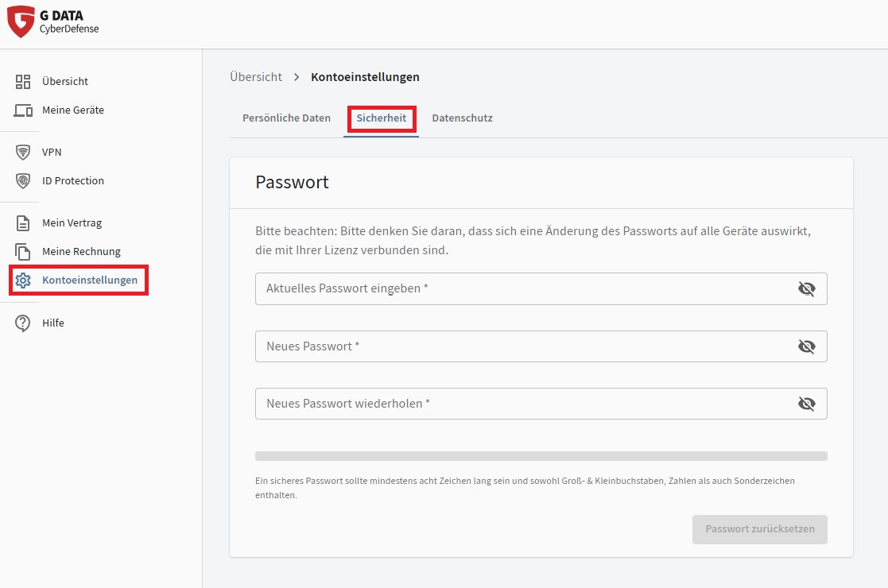This screenshot has width=888, height=588.
Task: Open the Datenschutz tab
Action: click(462, 118)
